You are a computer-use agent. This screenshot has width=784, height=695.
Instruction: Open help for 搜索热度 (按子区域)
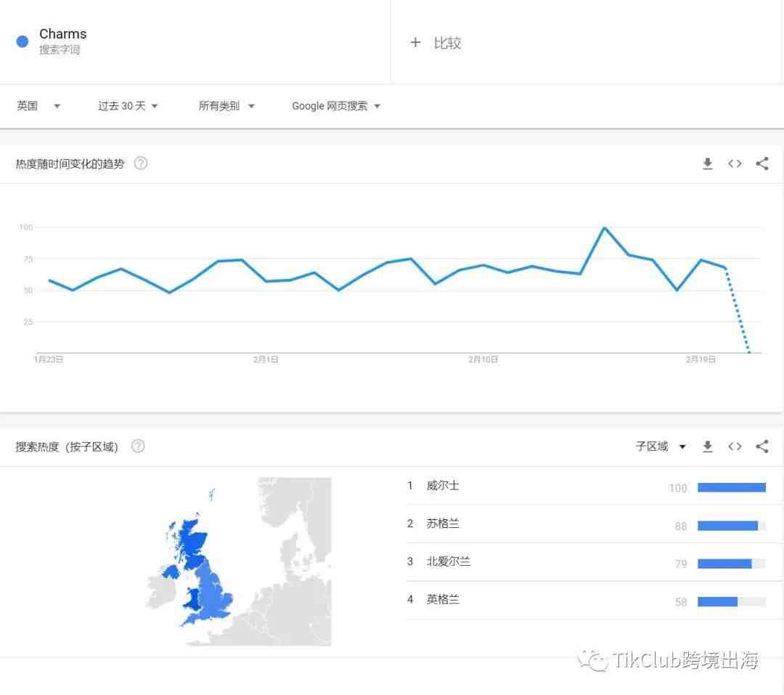pyautogui.click(x=138, y=446)
